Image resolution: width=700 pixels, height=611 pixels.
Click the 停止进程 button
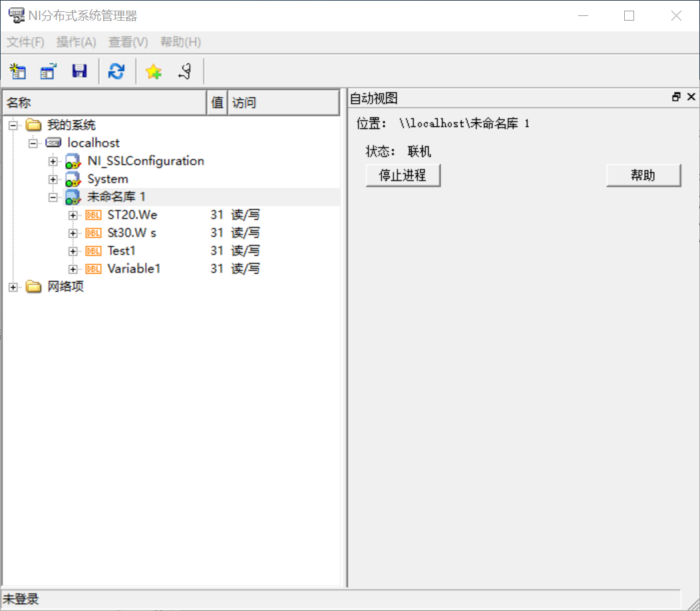point(403,175)
